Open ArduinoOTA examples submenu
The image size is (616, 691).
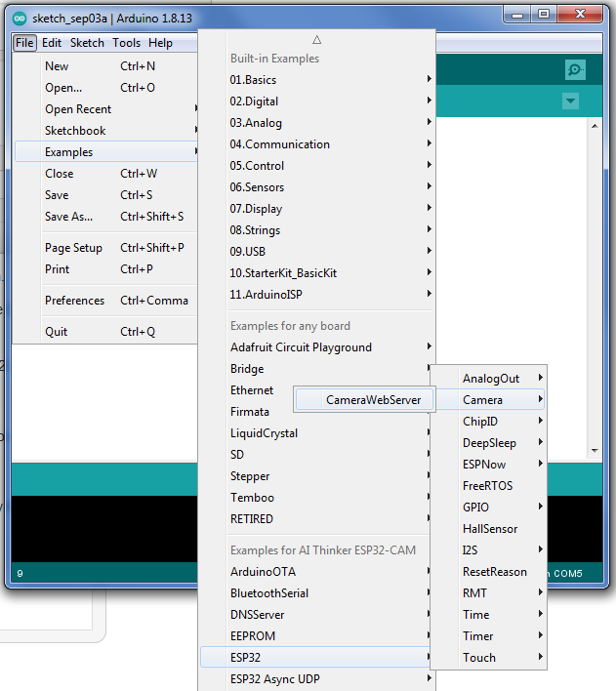click(315, 572)
